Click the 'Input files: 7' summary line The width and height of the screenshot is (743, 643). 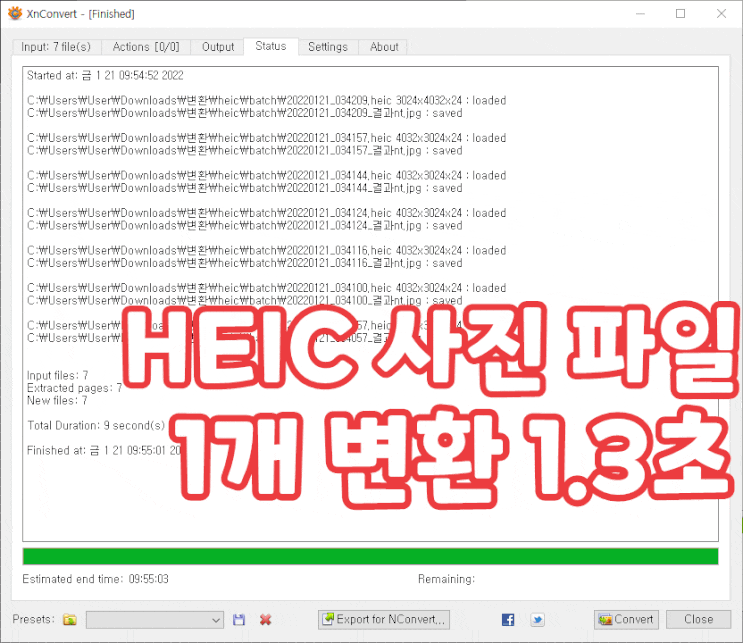pyautogui.click(x=57, y=375)
